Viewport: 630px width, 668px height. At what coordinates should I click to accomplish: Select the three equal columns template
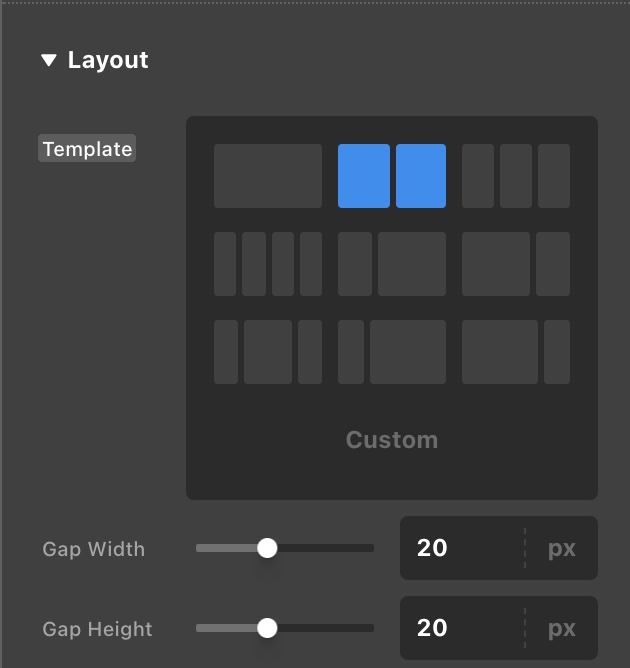(x=516, y=176)
